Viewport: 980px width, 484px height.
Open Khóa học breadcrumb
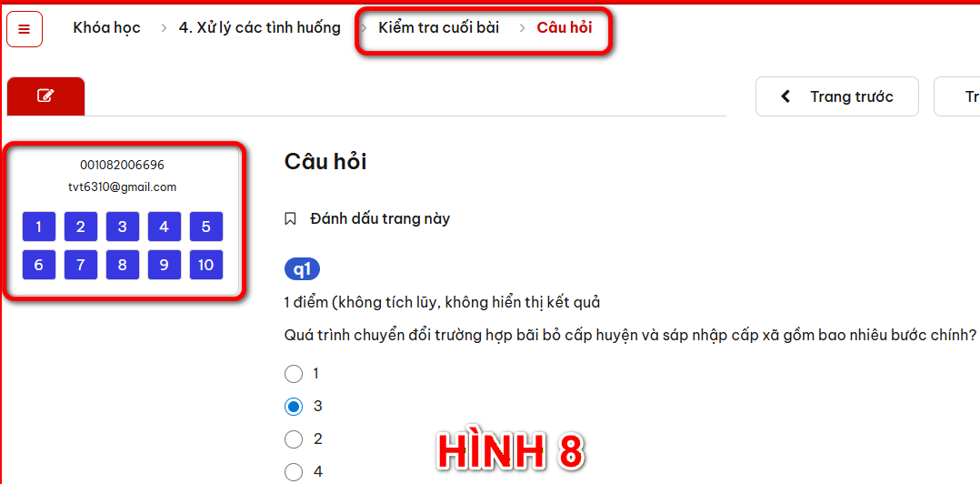click(x=107, y=27)
